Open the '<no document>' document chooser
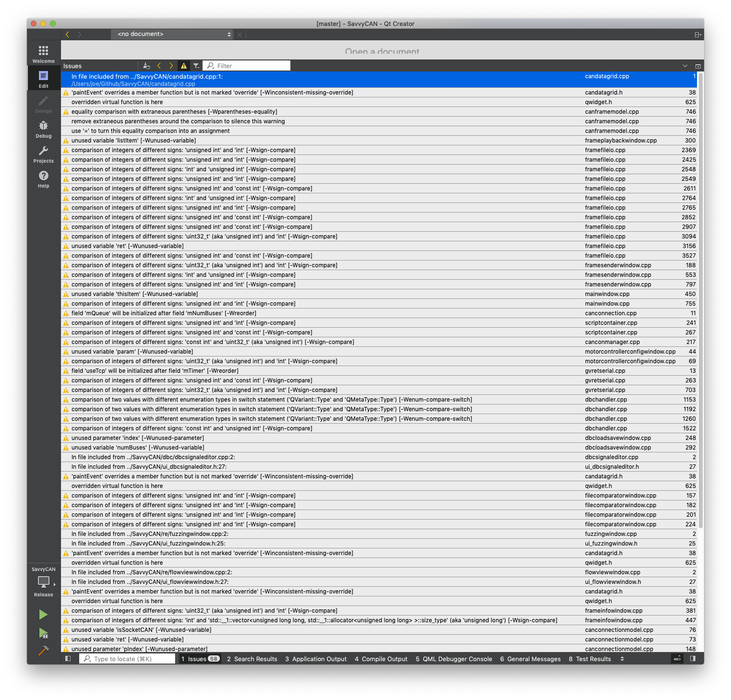This screenshot has width=731, height=700. pos(171,34)
